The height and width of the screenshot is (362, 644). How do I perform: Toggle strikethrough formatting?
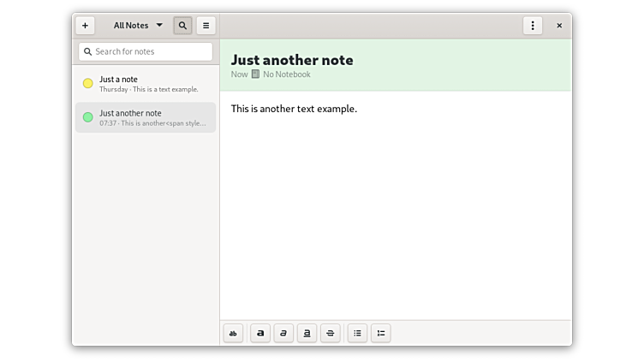(x=331, y=333)
